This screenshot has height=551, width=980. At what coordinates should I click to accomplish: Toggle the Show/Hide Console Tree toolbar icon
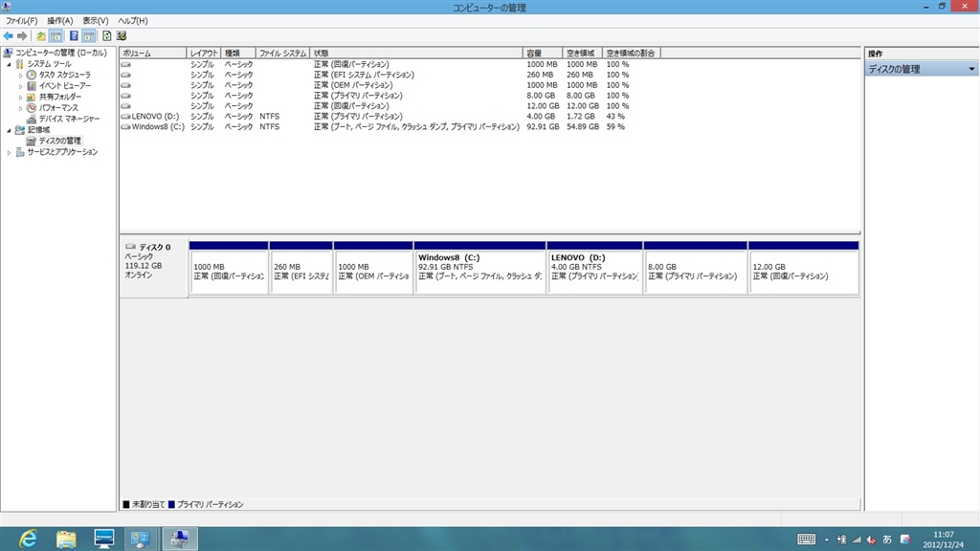[x=56, y=35]
